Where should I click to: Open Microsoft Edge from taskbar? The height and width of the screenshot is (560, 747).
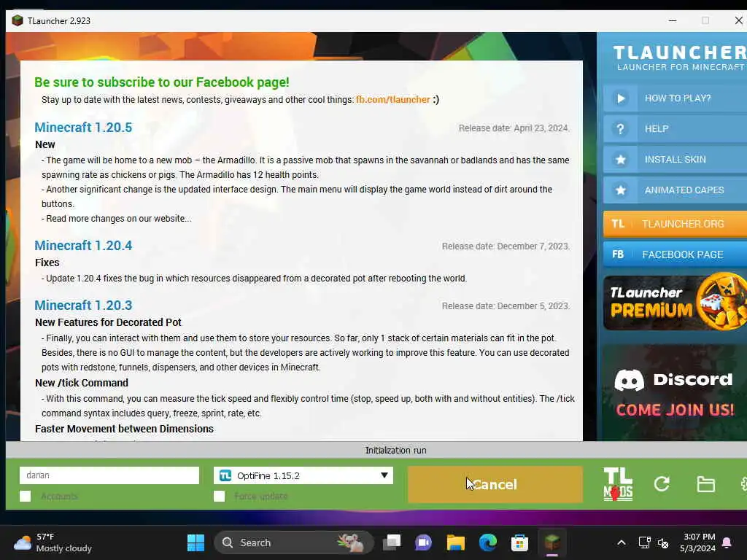[x=488, y=542]
